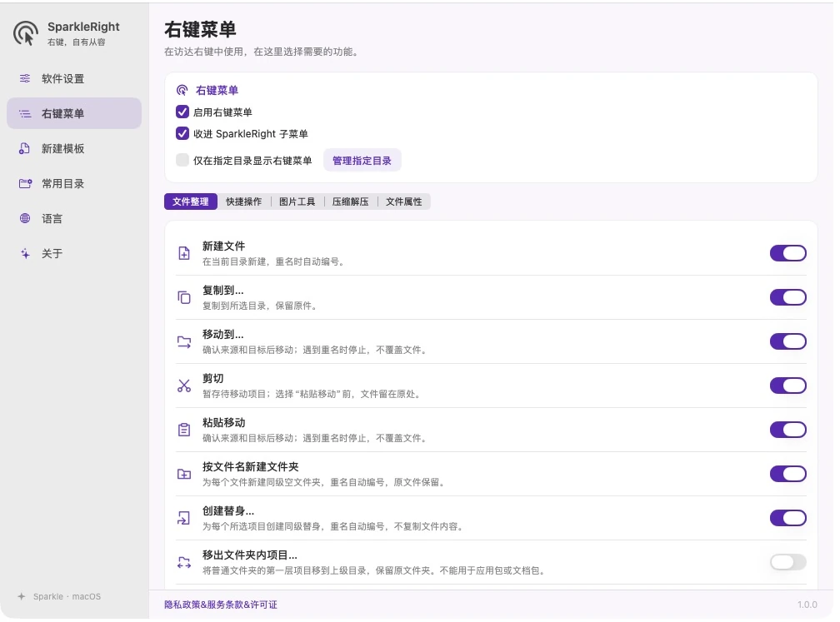Click the version number 1.0.0

pyautogui.click(x=807, y=605)
